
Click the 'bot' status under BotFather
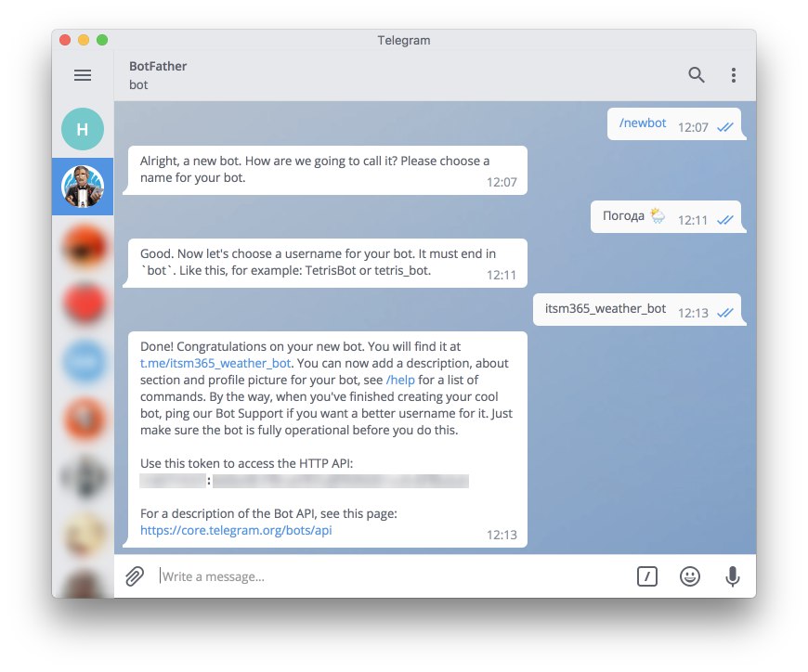tap(138, 85)
